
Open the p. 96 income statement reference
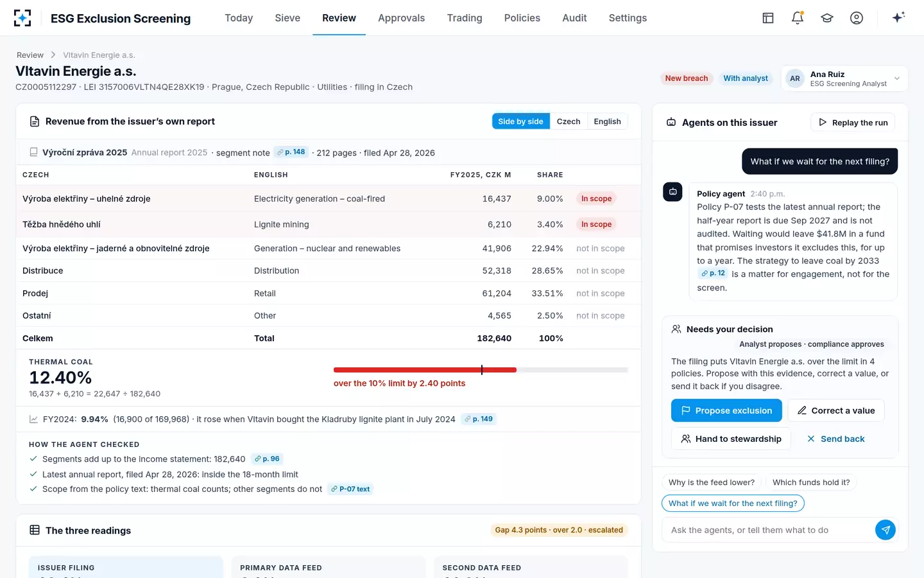coord(267,459)
